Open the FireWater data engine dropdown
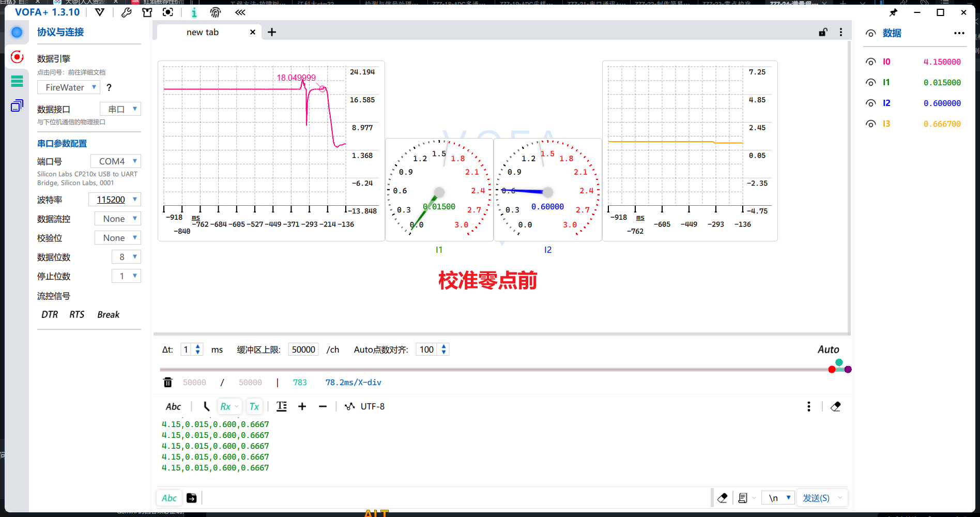This screenshot has height=517, width=980. click(68, 87)
